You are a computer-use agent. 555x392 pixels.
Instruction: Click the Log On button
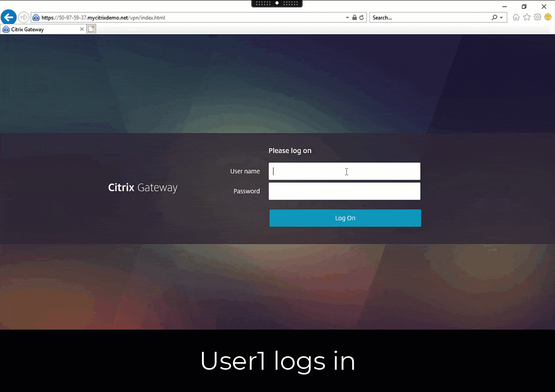(x=345, y=218)
